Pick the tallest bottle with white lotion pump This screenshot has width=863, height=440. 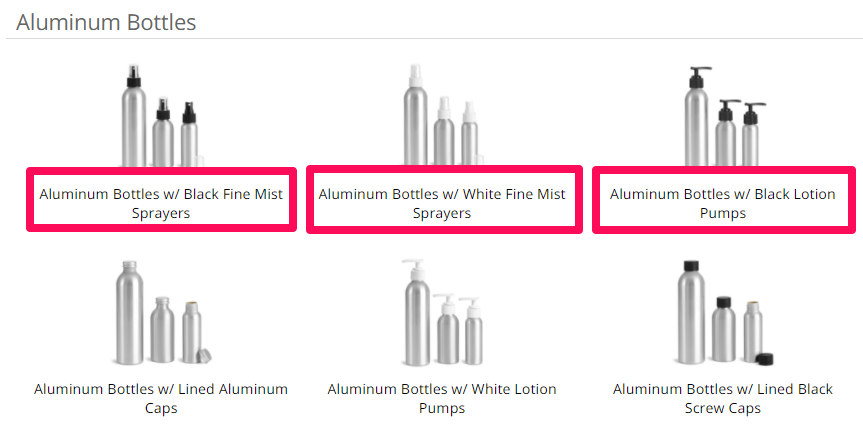coord(416,312)
